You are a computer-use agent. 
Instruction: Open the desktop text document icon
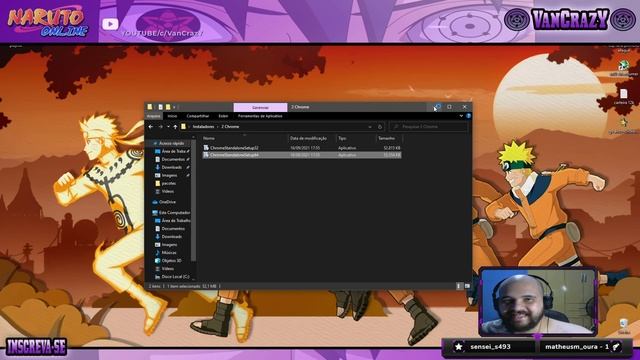click(x=624, y=94)
